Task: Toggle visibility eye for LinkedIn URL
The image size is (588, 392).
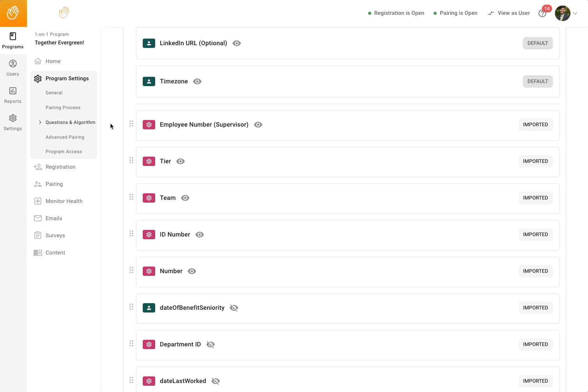Action: click(x=237, y=43)
